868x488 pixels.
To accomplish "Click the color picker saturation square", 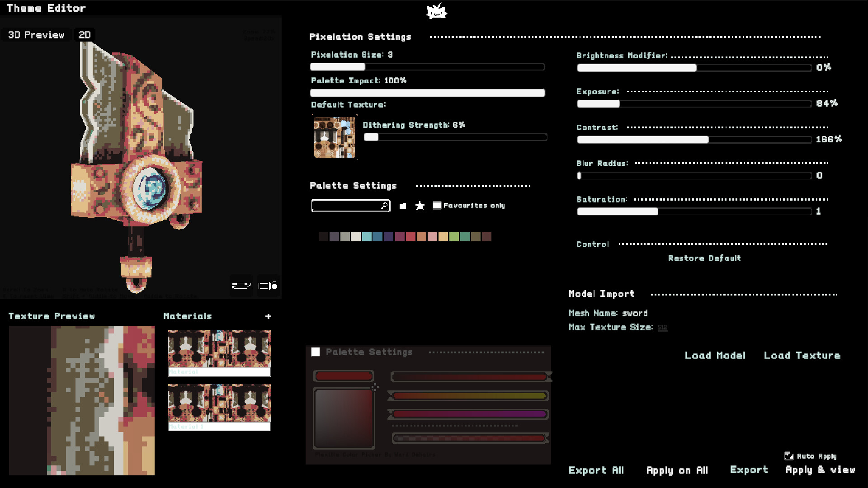I will click(x=344, y=418).
